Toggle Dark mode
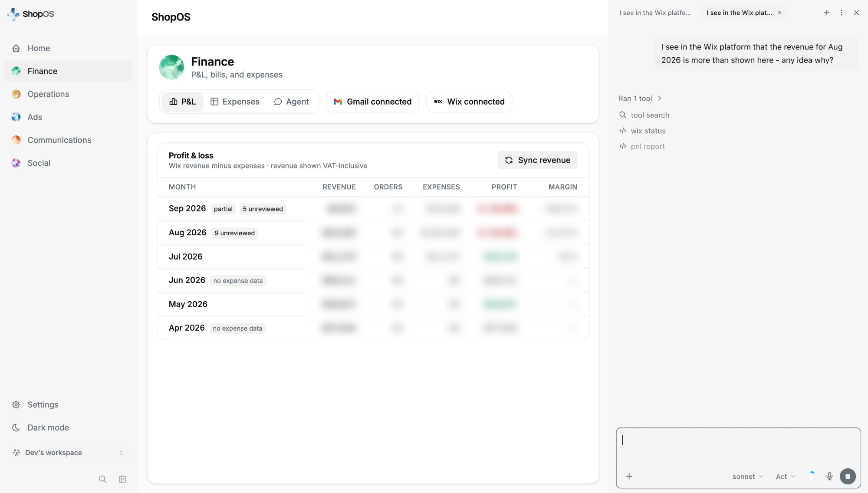 [69, 427]
